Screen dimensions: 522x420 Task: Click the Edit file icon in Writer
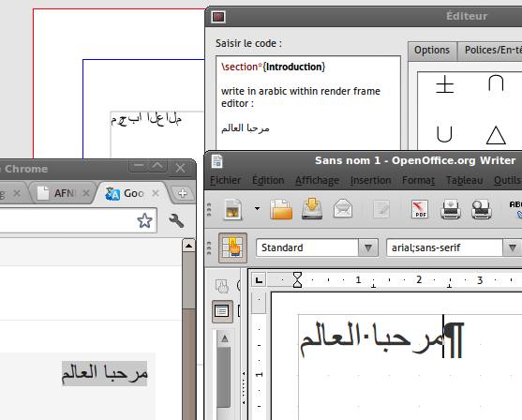click(381, 209)
